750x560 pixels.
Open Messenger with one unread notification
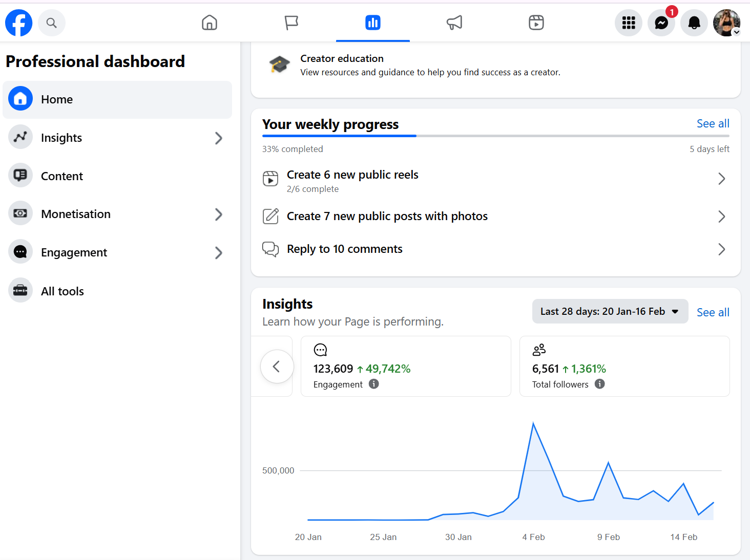[661, 23]
